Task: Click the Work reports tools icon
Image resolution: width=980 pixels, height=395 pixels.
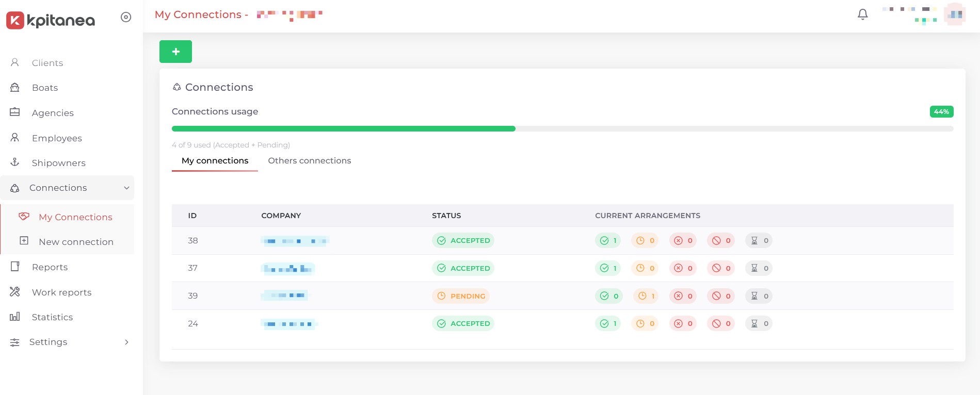Action: coord(15,292)
